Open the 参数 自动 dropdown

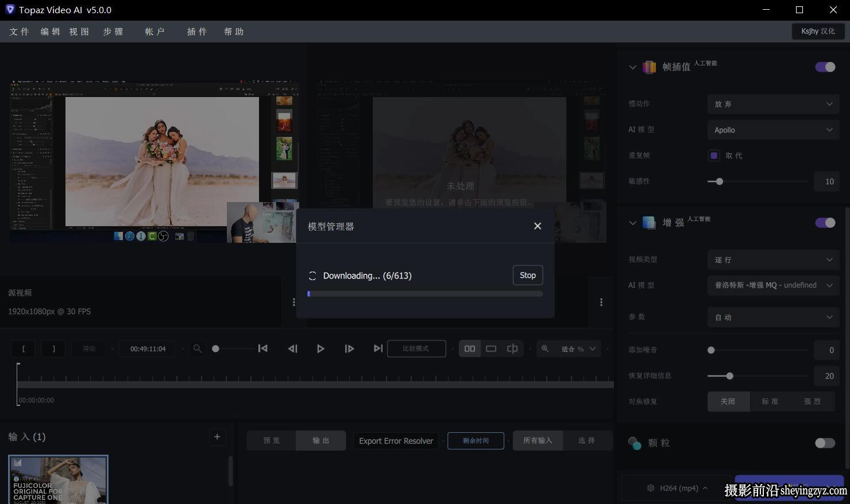[773, 317]
